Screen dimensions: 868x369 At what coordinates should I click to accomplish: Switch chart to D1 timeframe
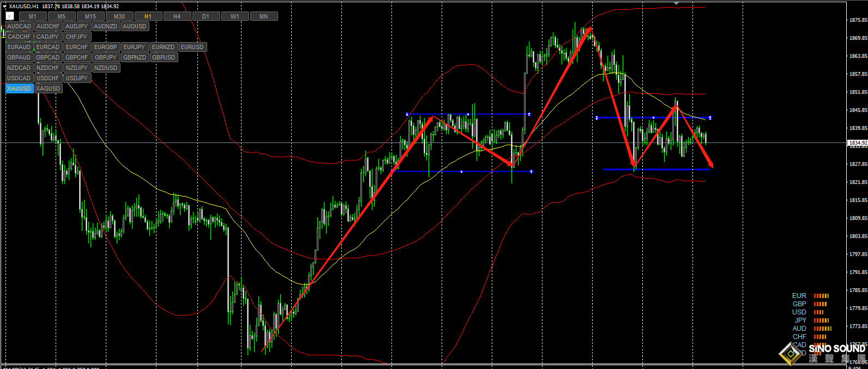coord(206,16)
